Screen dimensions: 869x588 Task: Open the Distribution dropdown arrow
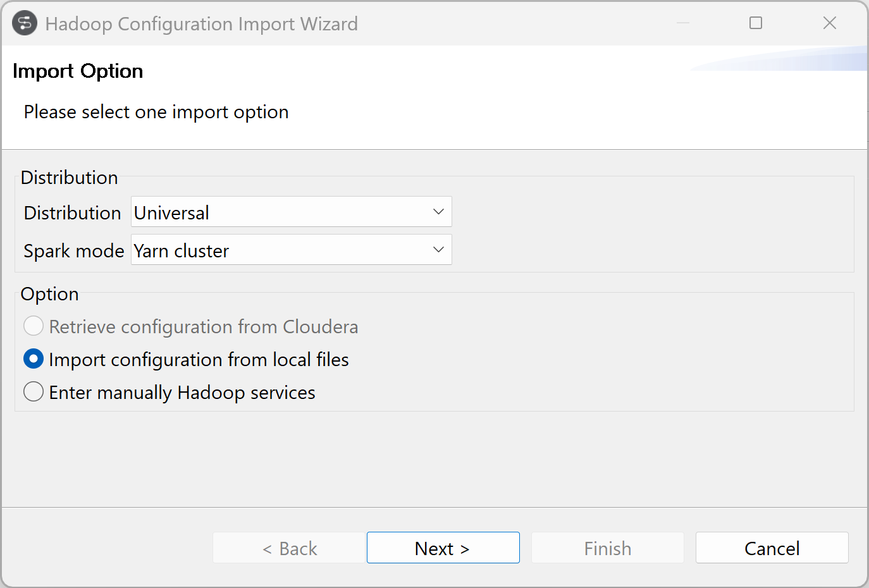coord(438,212)
